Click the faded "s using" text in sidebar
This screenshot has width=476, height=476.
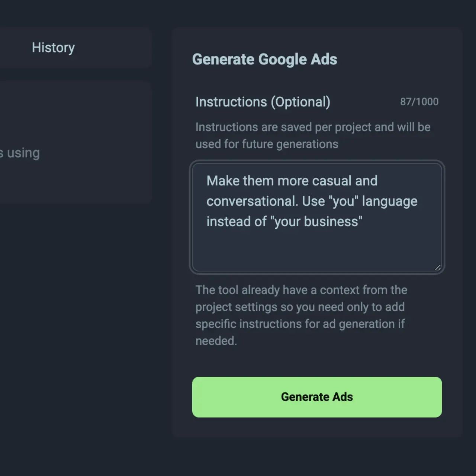[20, 152]
